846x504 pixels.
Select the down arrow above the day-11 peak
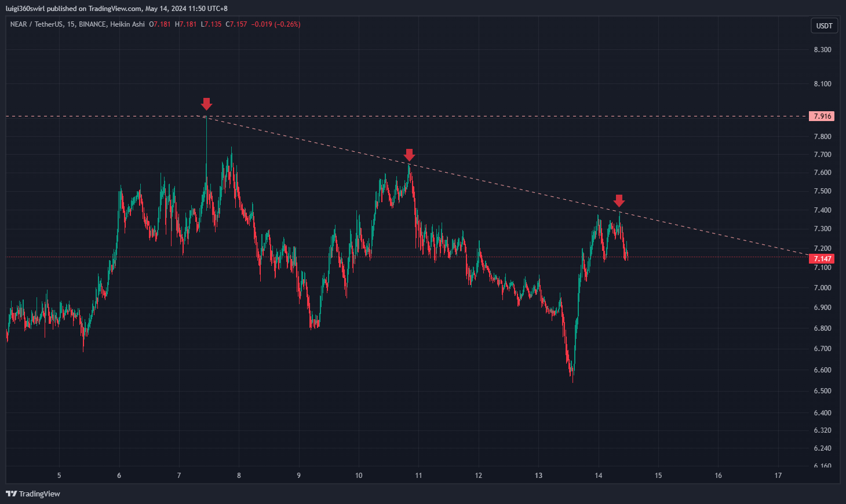click(x=409, y=155)
